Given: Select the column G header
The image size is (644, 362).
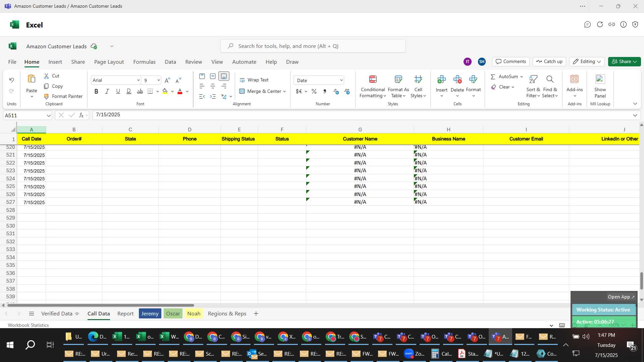Looking at the screenshot, I should tap(360, 129).
